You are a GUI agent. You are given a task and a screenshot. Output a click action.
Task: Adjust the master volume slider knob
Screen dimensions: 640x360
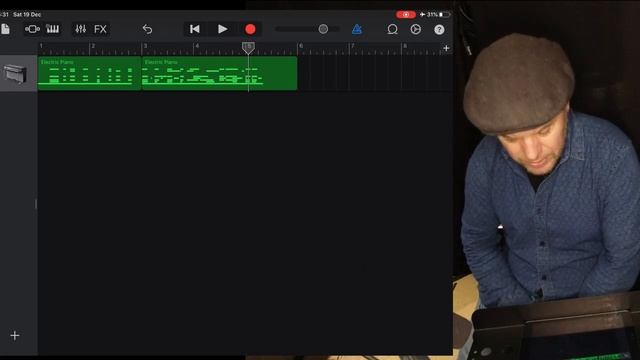pyautogui.click(x=323, y=29)
